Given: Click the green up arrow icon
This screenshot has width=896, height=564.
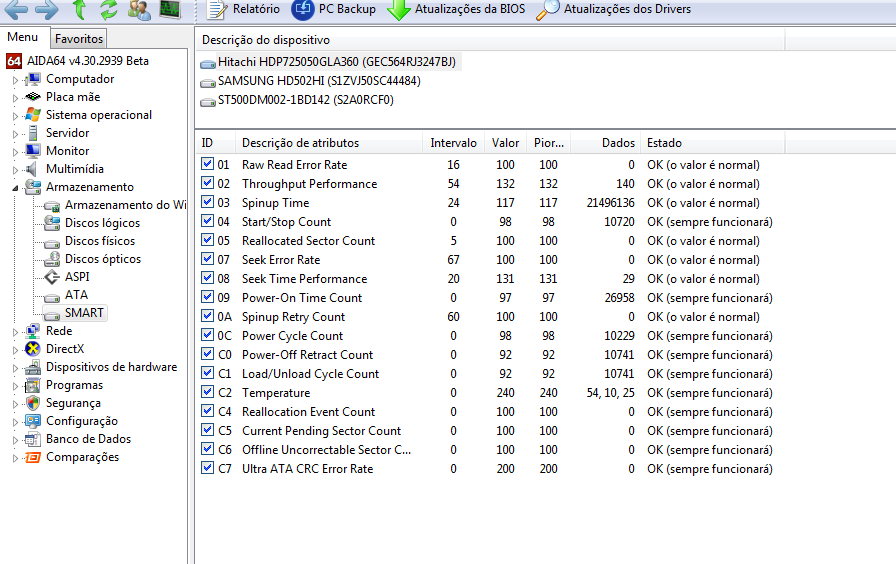Looking at the screenshot, I should point(79,9).
